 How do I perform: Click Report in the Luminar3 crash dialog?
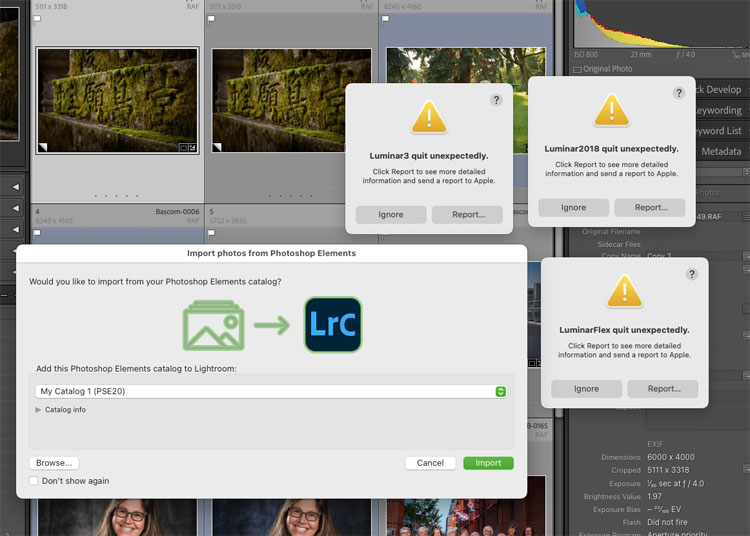468,215
